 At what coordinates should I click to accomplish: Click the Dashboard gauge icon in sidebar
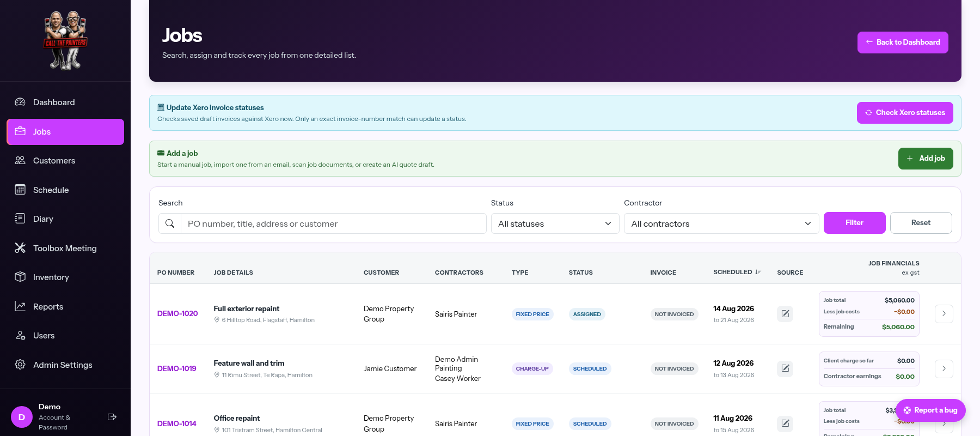click(20, 102)
